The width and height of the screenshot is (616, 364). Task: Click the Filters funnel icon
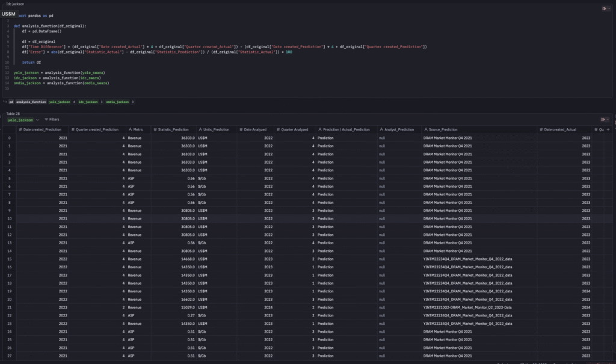click(x=47, y=119)
